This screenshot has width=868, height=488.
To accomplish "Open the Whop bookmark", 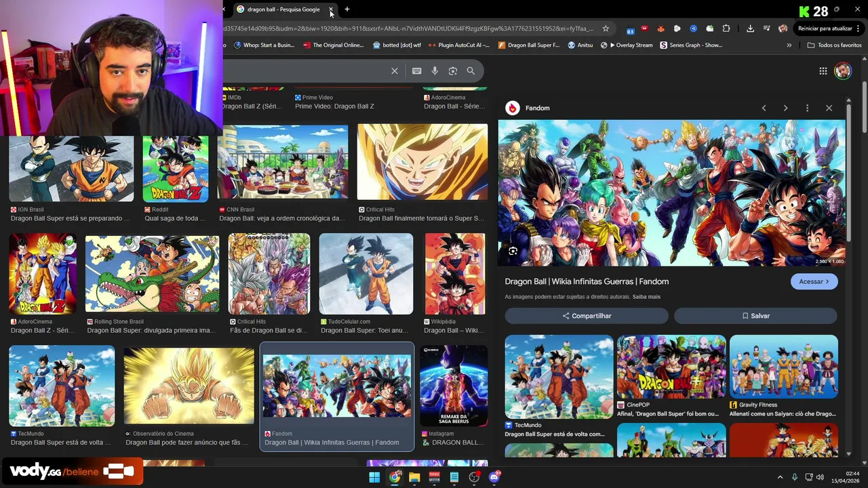I will coord(264,45).
